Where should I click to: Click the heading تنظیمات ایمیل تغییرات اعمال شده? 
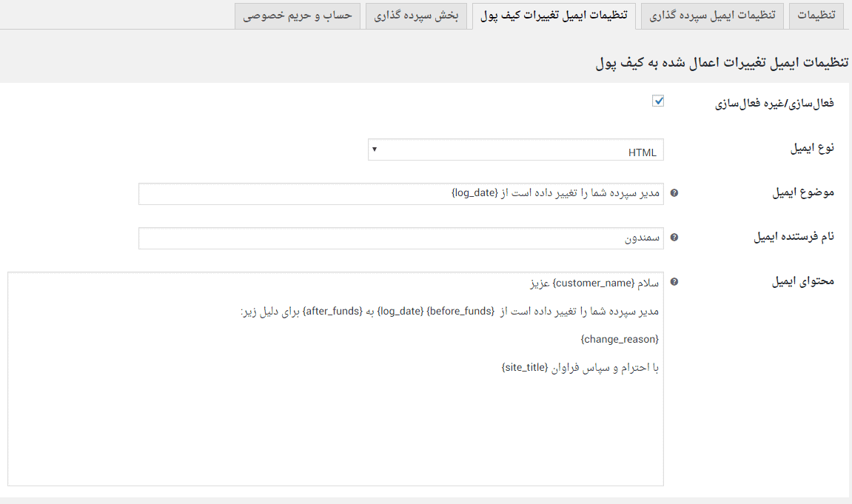pos(722,63)
